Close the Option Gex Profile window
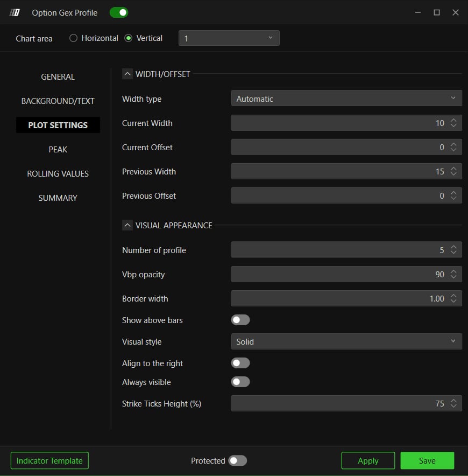Screen dimensions: 468x476 pyautogui.click(x=456, y=12)
